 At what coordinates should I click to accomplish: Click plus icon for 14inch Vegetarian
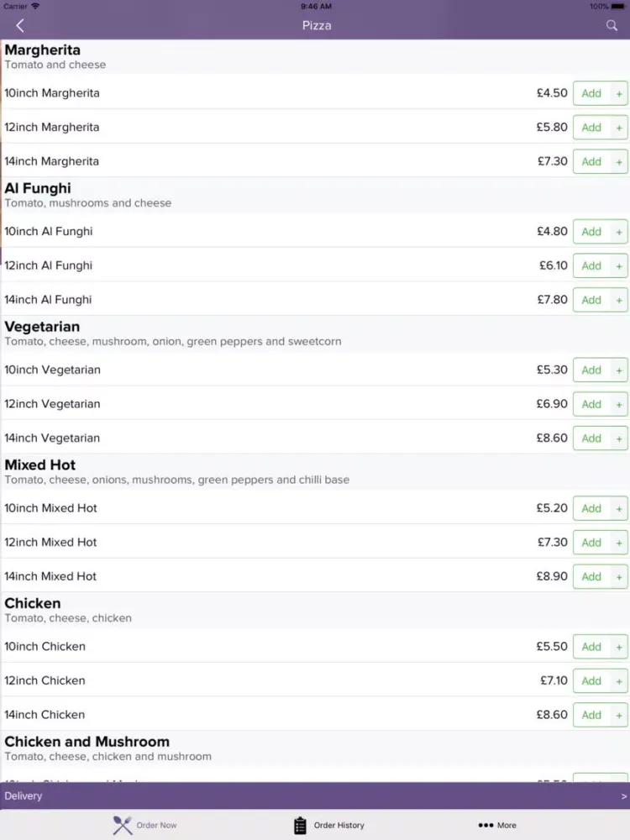pyautogui.click(x=619, y=438)
